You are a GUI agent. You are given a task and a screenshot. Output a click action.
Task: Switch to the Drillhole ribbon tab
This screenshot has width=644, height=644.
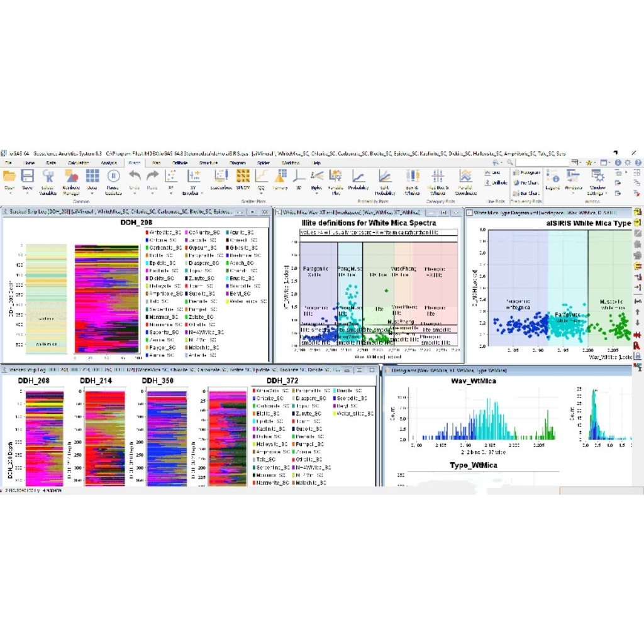tap(180, 163)
